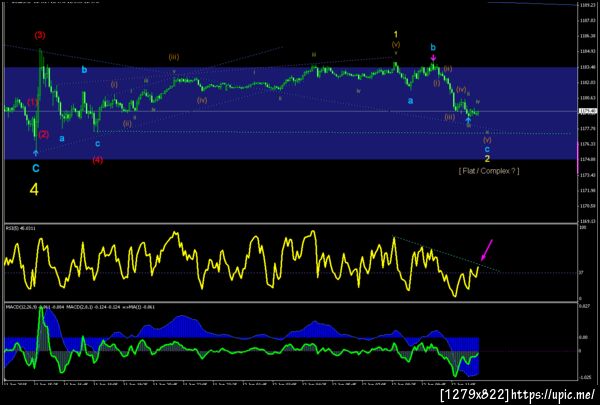Click the current price tag on the axis
This screenshot has width=600, height=405.
(588, 111)
